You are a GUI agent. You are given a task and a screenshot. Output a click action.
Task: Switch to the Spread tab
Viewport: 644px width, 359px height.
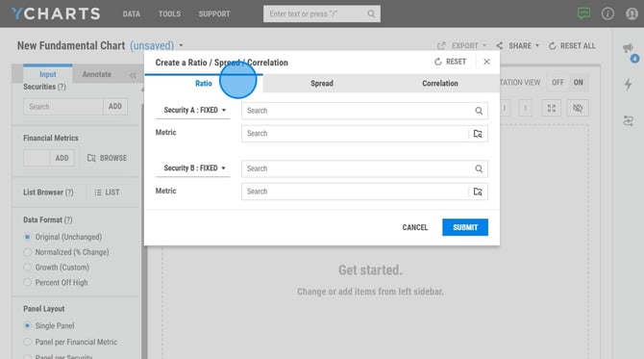(x=322, y=83)
